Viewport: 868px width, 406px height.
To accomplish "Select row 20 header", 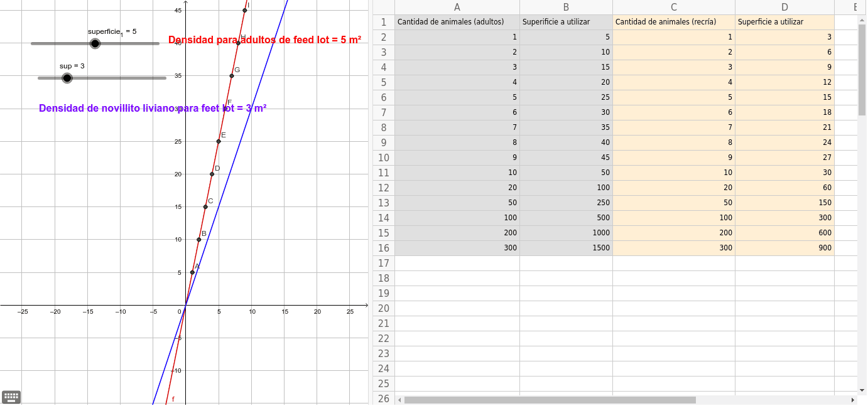I will pos(384,308).
